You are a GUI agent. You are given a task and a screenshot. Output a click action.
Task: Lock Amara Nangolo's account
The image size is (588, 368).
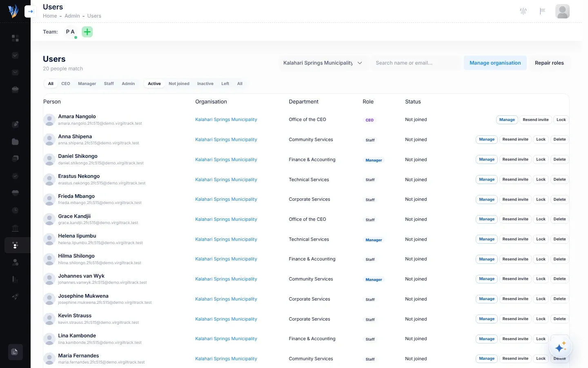(561, 120)
